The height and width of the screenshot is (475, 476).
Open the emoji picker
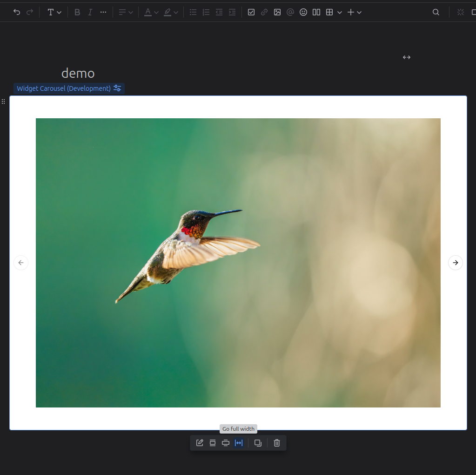(303, 12)
